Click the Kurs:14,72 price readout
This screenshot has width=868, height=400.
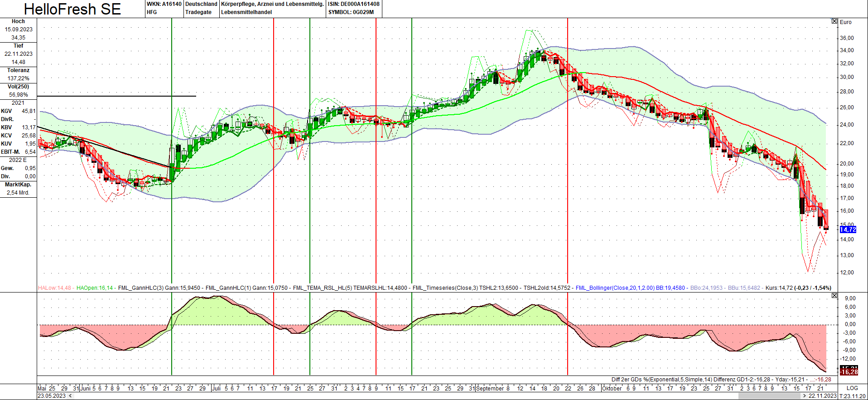pos(779,288)
